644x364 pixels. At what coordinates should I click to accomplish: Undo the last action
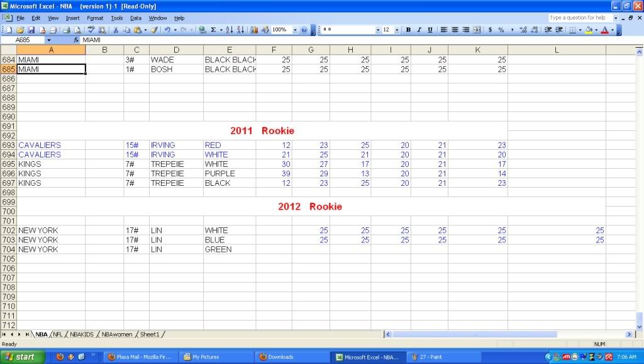pyautogui.click(x=167, y=30)
